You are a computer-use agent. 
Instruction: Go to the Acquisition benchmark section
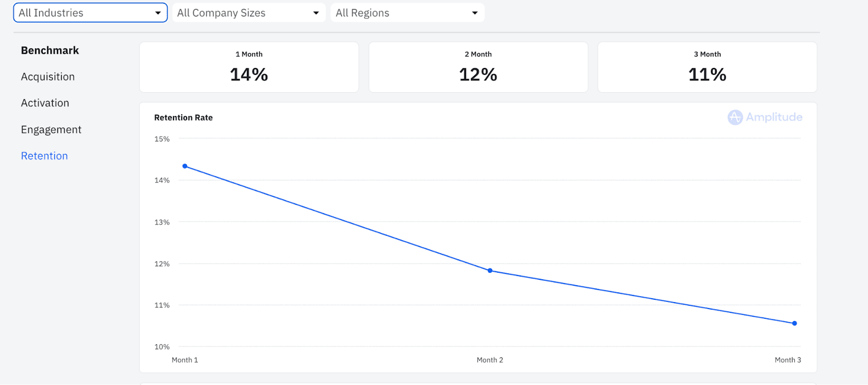tap(48, 77)
